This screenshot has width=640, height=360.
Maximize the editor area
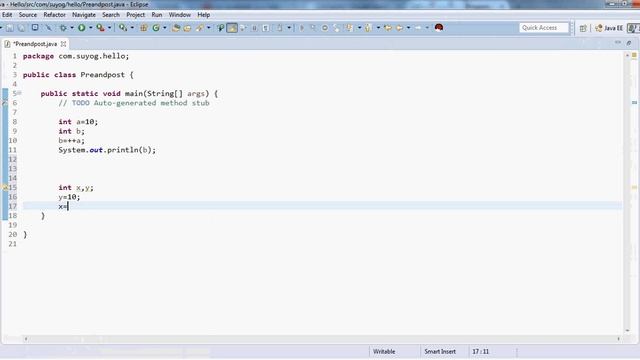[629, 42]
